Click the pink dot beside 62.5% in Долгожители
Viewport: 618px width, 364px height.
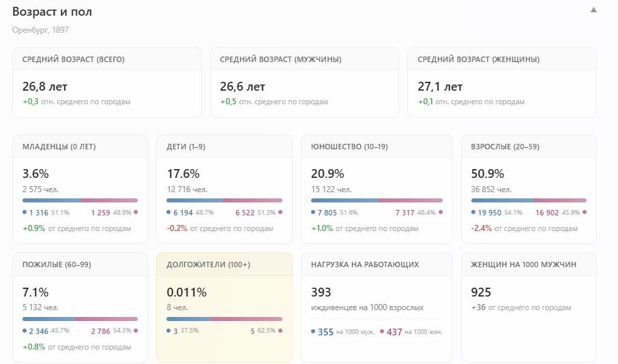280,331
